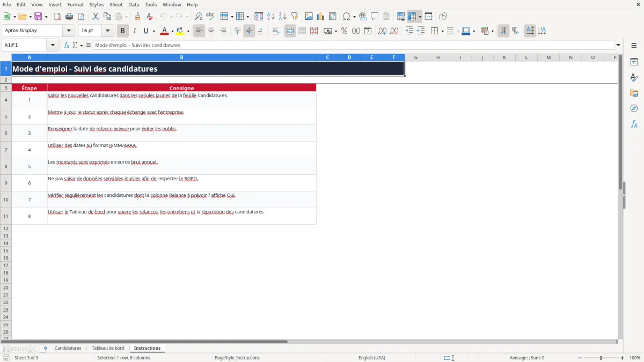
Task: Click Increase Indent icon
Action: (409, 31)
